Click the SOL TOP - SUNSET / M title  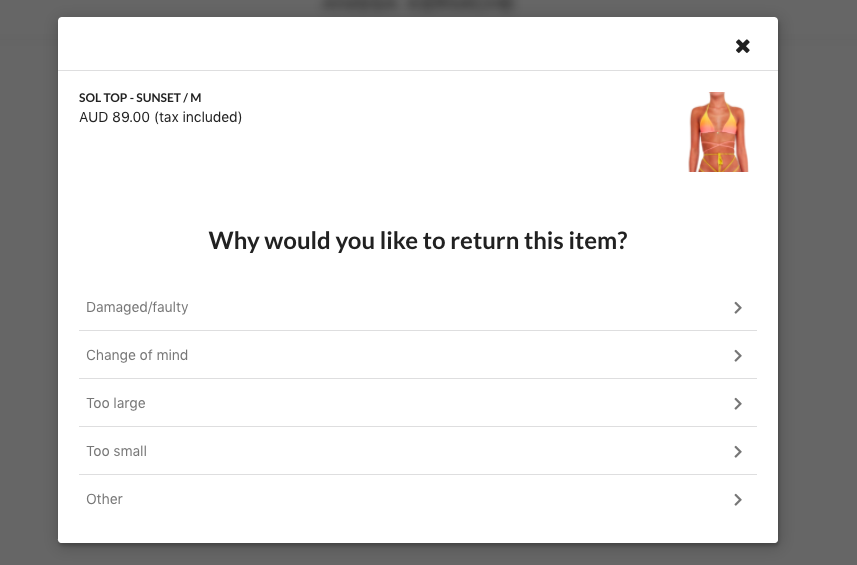pos(140,98)
